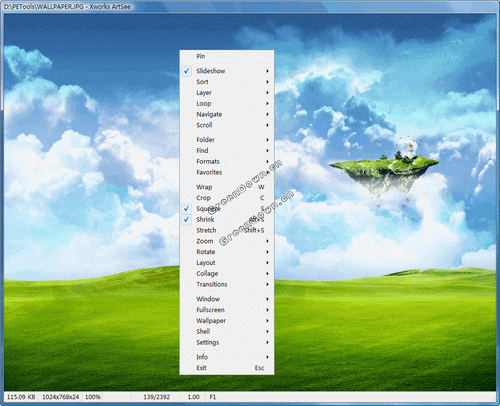This screenshot has height=406, width=500.
Task: Click the 100% zoom status entry
Action: click(x=93, y=397)
